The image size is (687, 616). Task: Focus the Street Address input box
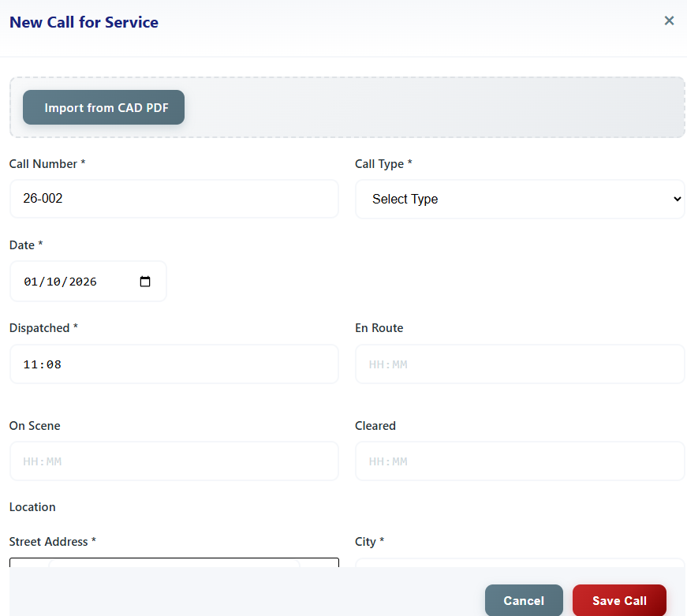click(x=174, y=562)
